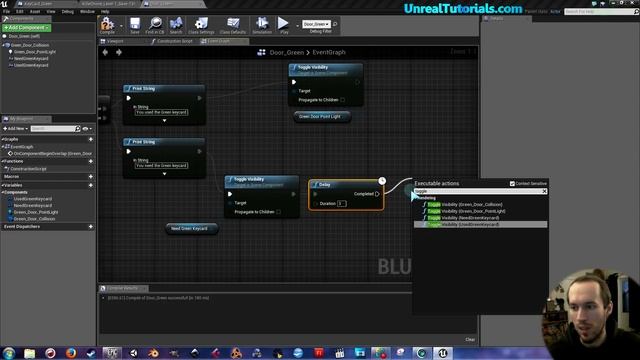
Task: Go forward with the graph's right arrow
Action: (119, 52)
